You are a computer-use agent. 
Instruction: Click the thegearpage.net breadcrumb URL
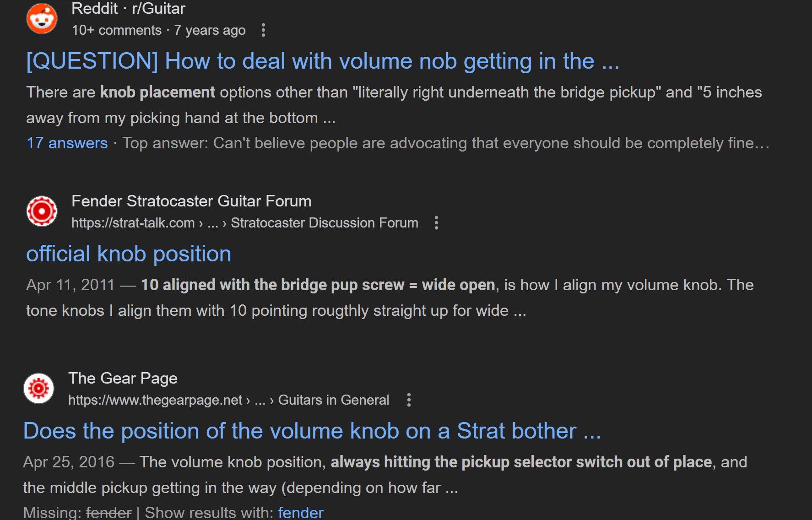point(229,400)
